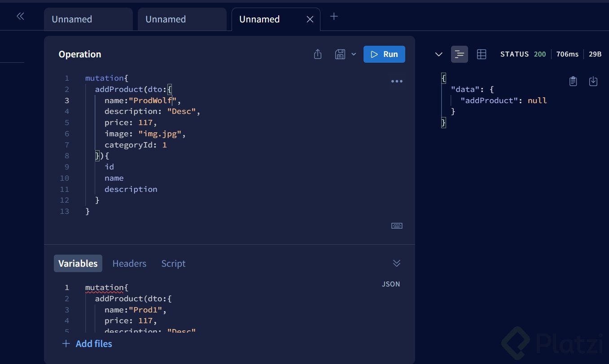Copy the response to clipboard
Screen dimensions: 609x364
click(573, 81)
